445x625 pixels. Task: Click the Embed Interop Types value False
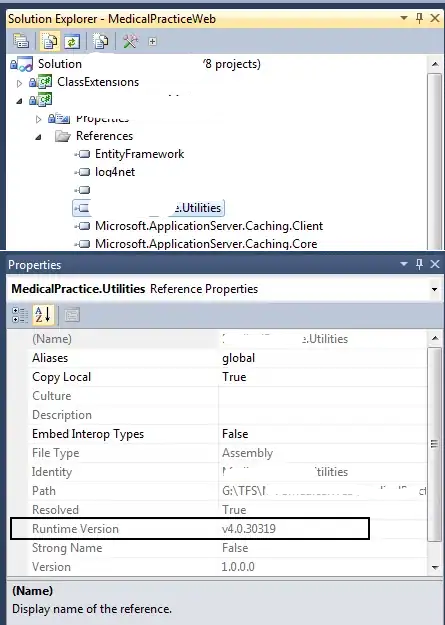(x=235, y=434)
